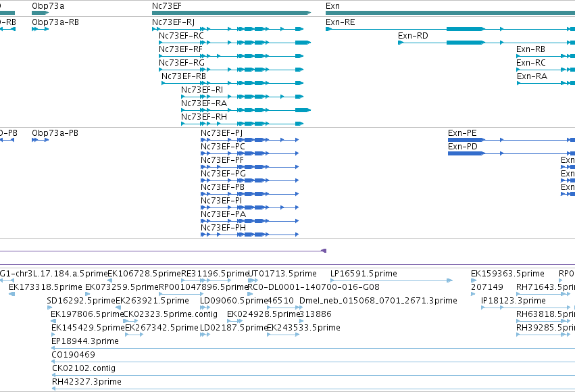This screenshot has width=575, height=392.
Task: Select RC0-DL0001-140700-016-G08 label
Action: pos(314,287)
